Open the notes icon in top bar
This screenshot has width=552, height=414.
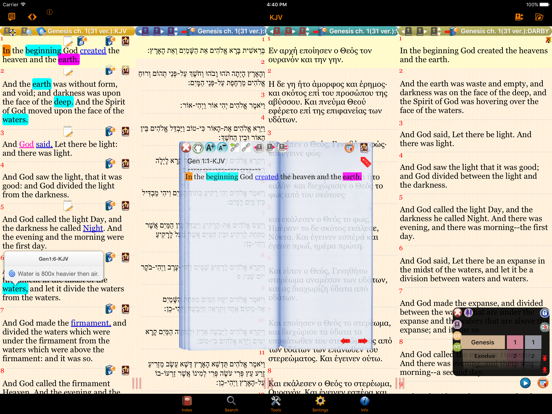coord(11,17)
